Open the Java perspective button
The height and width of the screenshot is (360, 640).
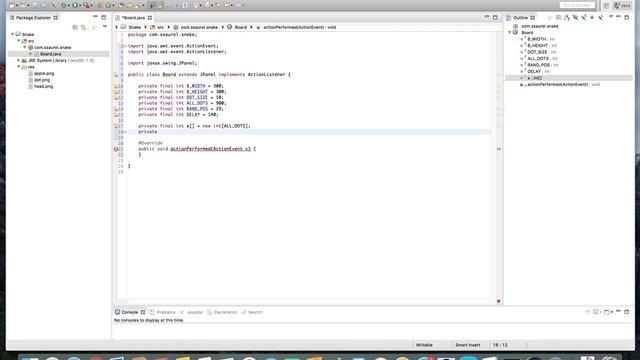pyautogui.click(x=622, y=5)
